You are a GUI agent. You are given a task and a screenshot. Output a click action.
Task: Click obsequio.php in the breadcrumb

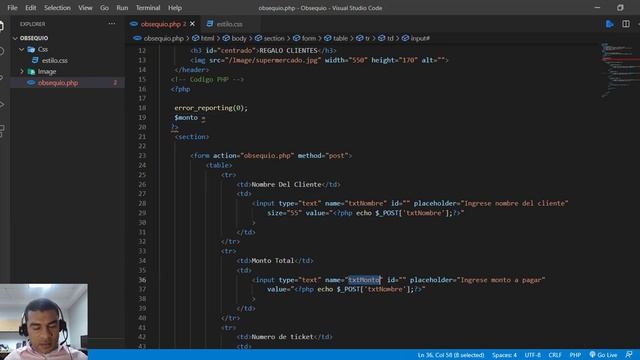point(163,38)
